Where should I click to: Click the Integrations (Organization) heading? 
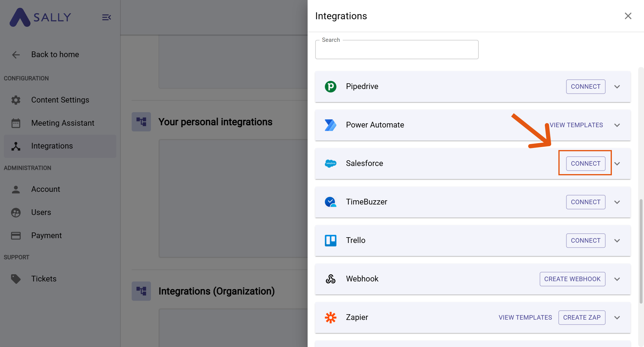(217, 291)
